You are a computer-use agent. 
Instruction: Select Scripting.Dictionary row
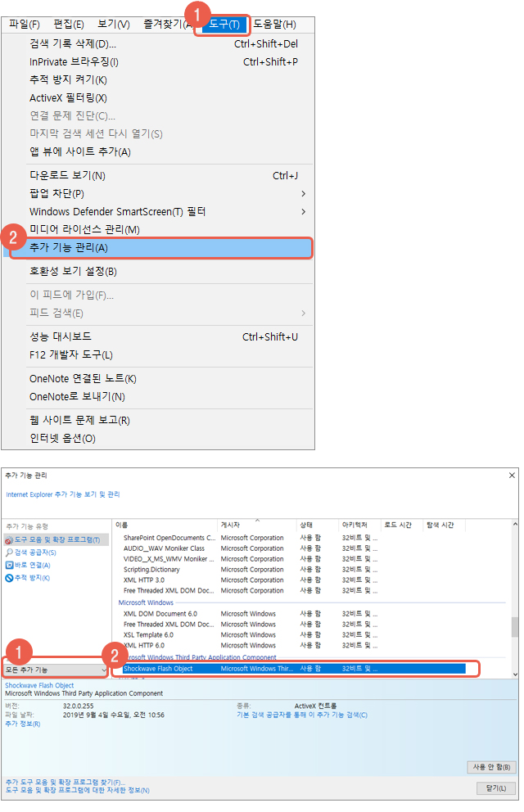click(x=292, y=570)
